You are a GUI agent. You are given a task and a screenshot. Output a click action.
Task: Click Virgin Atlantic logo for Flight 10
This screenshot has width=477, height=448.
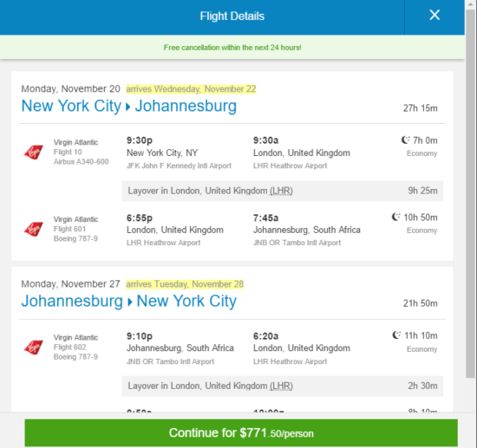coord(34,152)
